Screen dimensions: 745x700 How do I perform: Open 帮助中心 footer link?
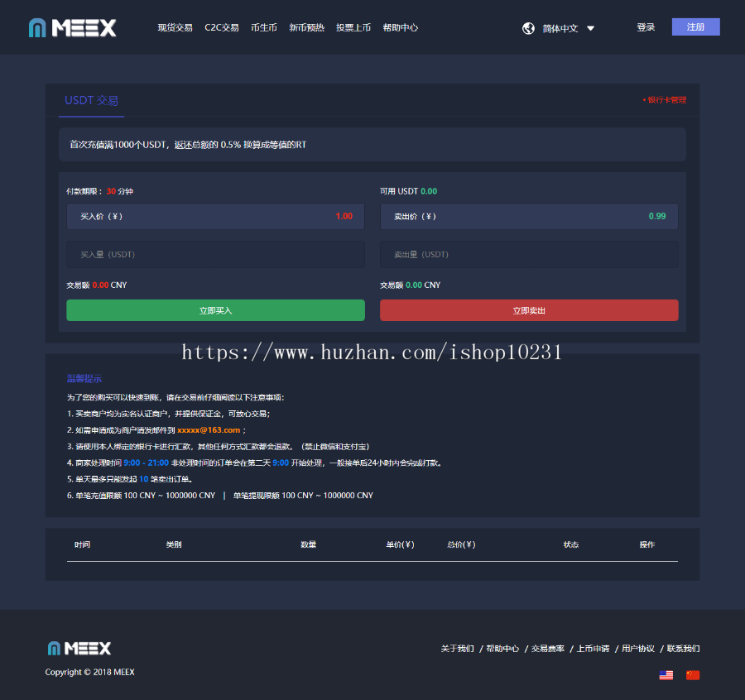coord(502,648)
